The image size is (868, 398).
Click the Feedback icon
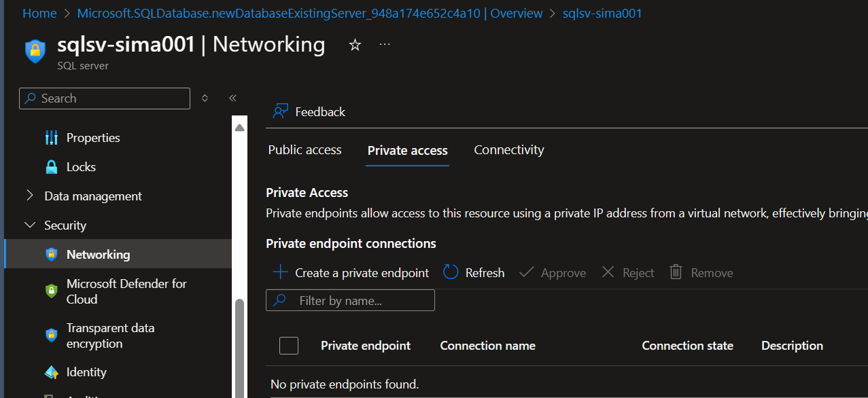point(280,111)
